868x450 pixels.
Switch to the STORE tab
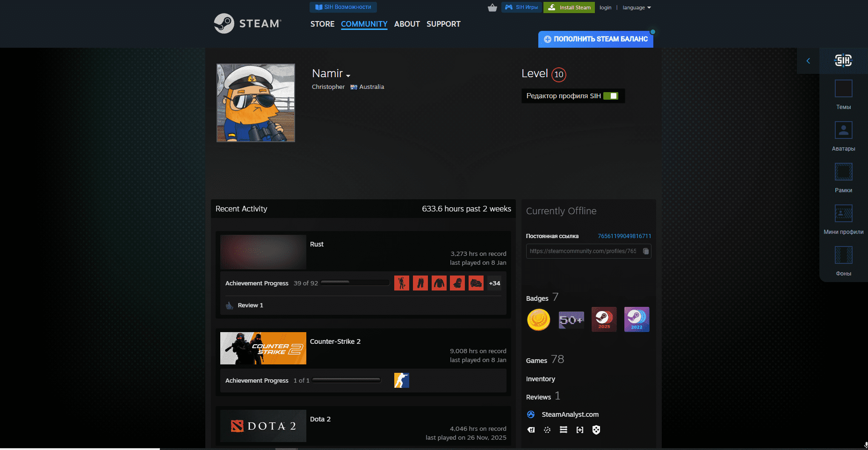pos(322,24)
